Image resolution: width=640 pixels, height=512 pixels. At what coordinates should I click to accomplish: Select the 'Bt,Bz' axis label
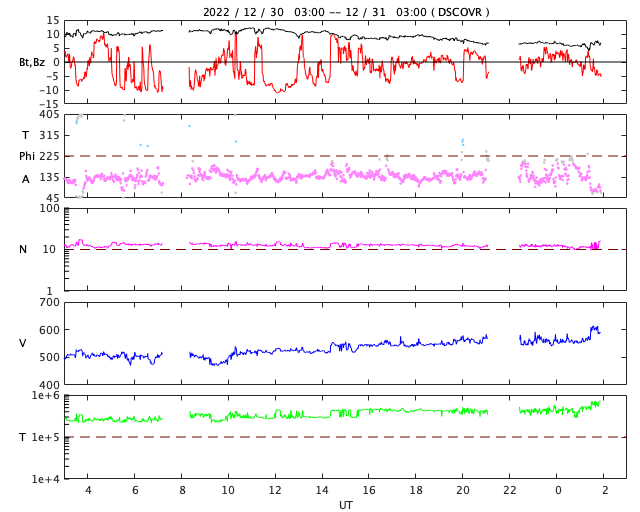(x=32, y=62)
